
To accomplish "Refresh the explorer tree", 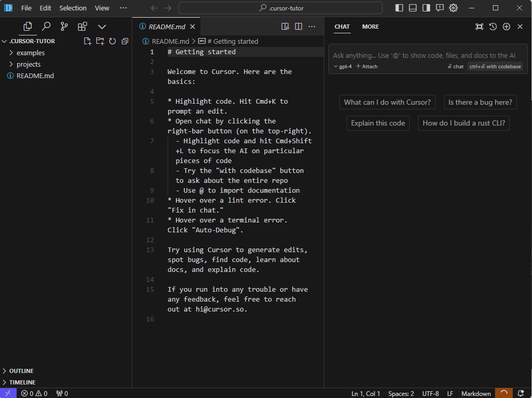I will tap(112, 41).
